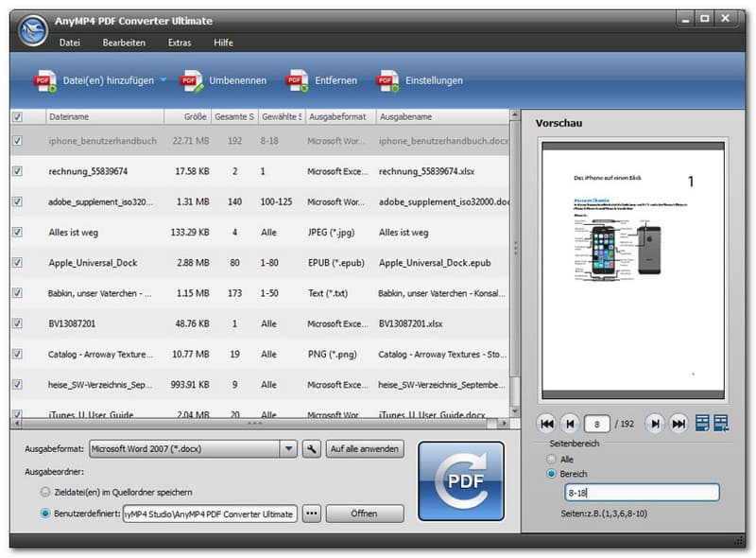Viewport: 756px width, 558px height.
Task: Click the Einstellungen PDF settings icon
Action: coord(387,80)
